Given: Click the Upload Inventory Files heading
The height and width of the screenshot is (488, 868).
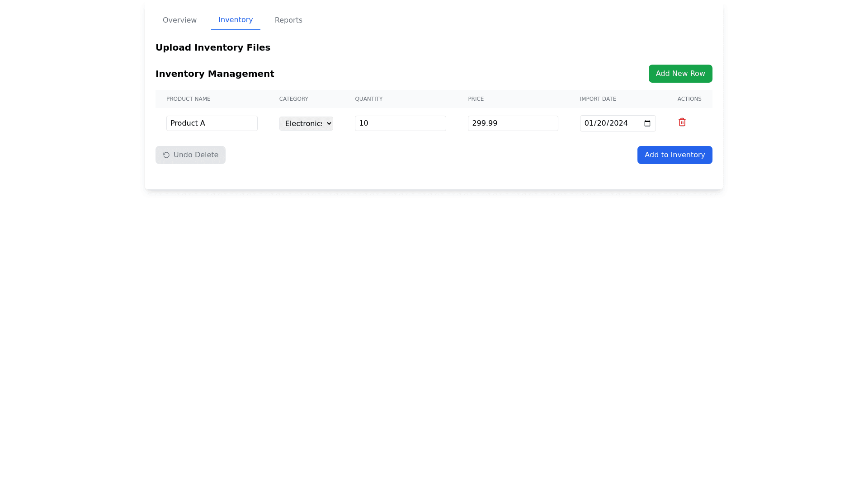Looking at the screenshot, I should click(212, 47).
